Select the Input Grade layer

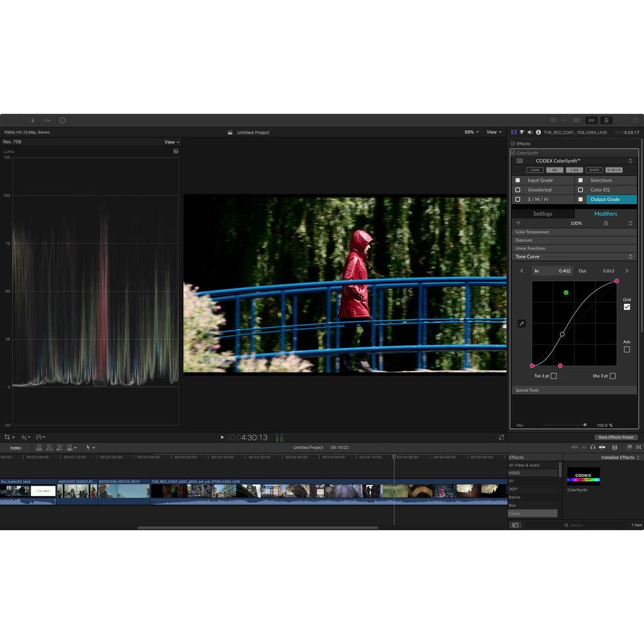[x=540, y=180]
